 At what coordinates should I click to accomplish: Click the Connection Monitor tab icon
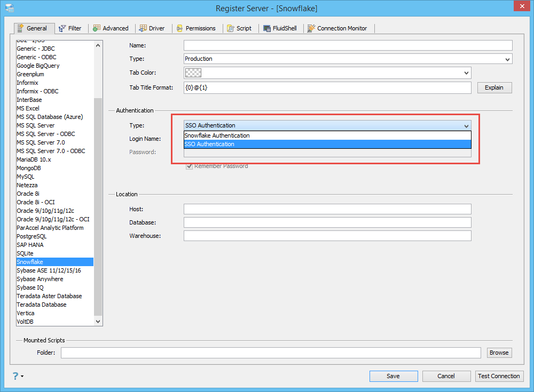[x=311, y=29]
